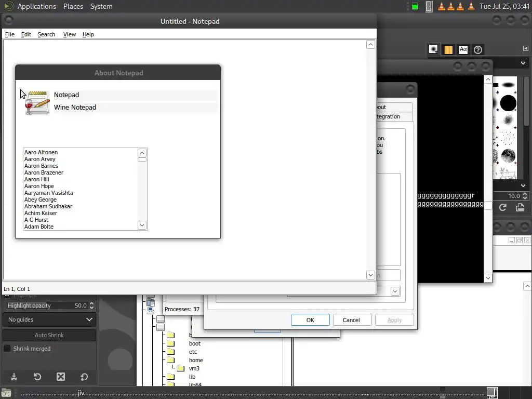Click the etc folder icon in tree
The width and height of the screenshot is (532, 399).
170,352
